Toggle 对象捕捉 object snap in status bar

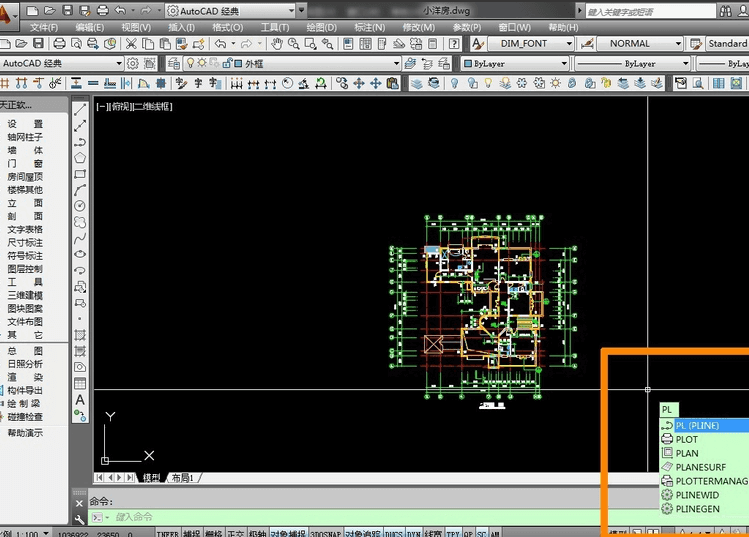coord(288,533)
